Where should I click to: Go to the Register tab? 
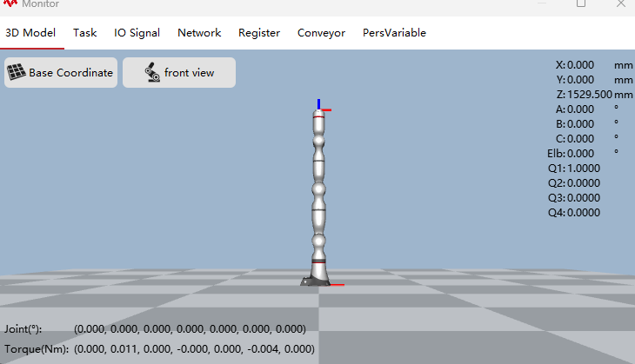pyautogui.click(x=259, y=33)
